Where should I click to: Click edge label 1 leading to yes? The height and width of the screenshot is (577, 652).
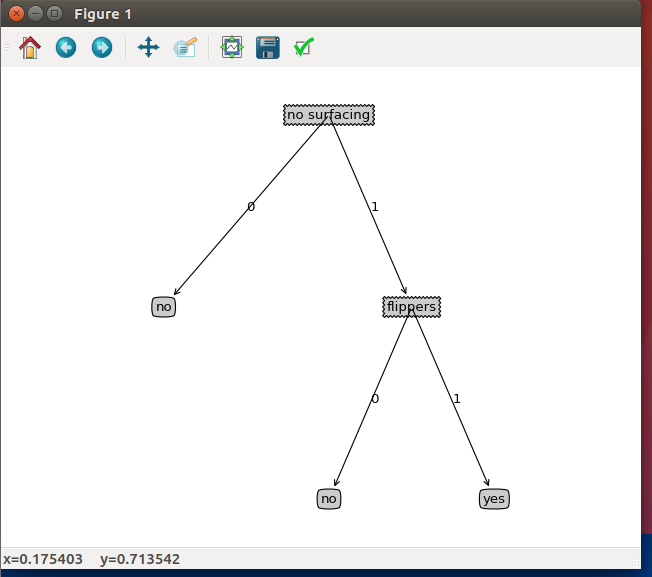click(x=457, y=399)
